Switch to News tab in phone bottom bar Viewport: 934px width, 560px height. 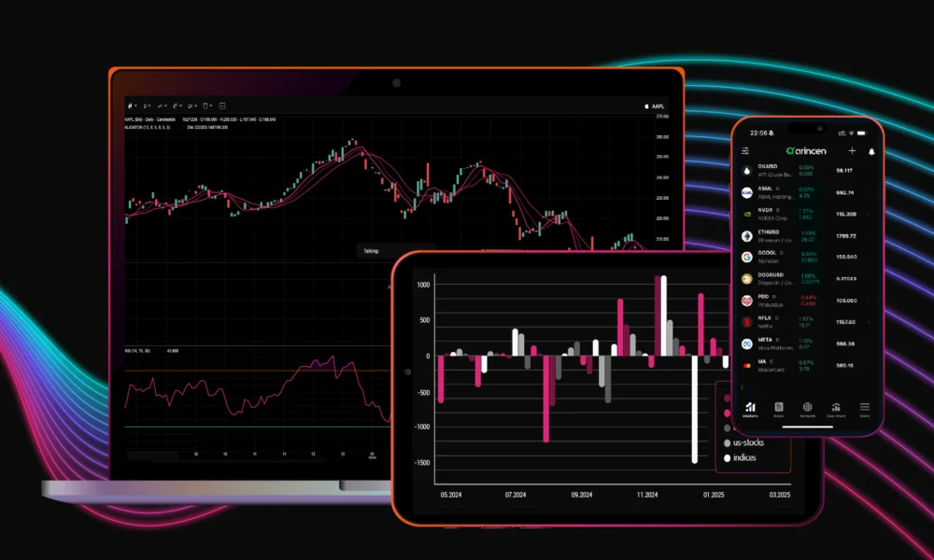tap(779, 410)
